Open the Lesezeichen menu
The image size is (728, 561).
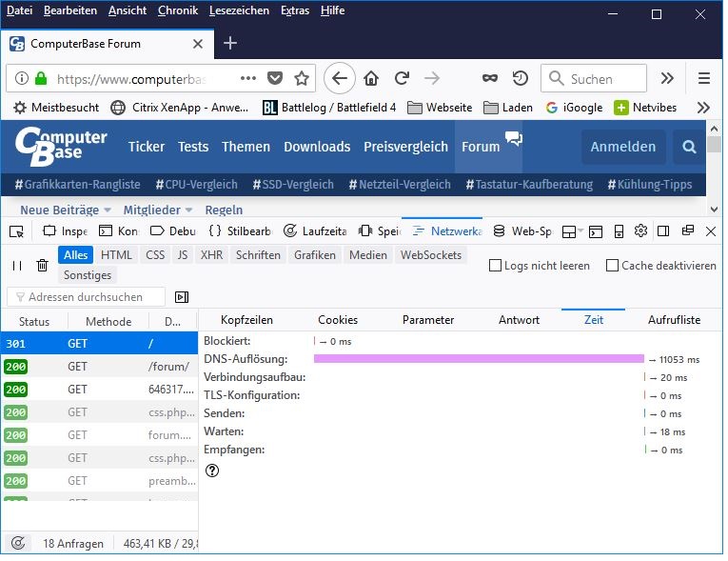(239, 10)
